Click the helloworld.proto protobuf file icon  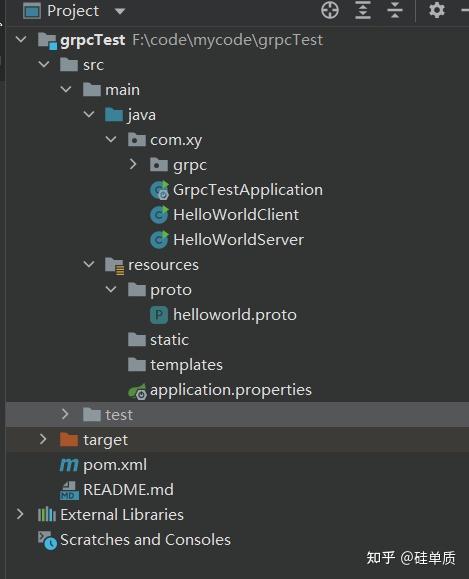[159, 315]
